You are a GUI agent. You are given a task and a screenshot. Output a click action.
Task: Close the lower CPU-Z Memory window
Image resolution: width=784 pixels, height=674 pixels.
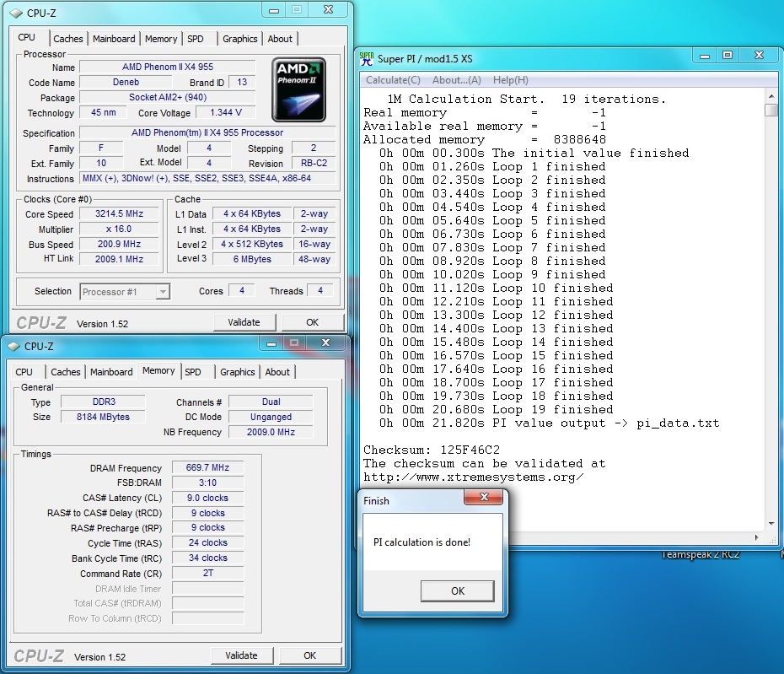point(325,342)
